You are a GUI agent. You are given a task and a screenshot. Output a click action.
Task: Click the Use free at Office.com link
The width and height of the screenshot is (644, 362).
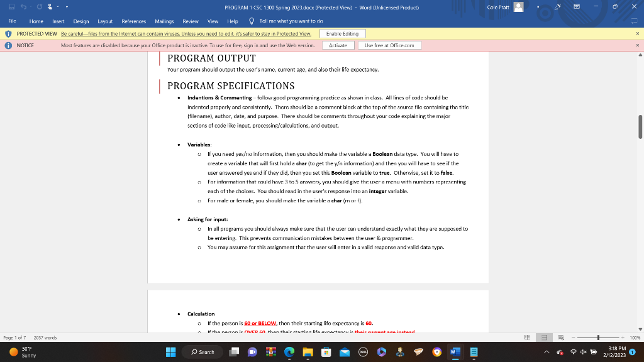(x=390, y=45)
